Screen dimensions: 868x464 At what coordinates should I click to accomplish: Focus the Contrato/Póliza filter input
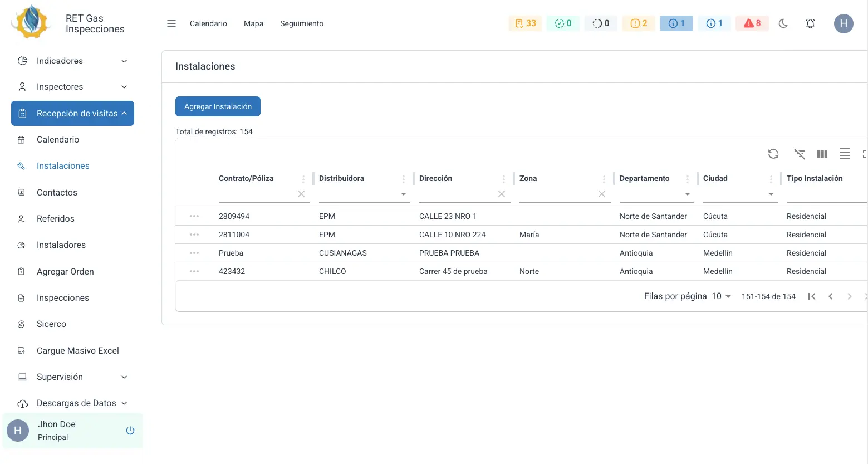257,194
